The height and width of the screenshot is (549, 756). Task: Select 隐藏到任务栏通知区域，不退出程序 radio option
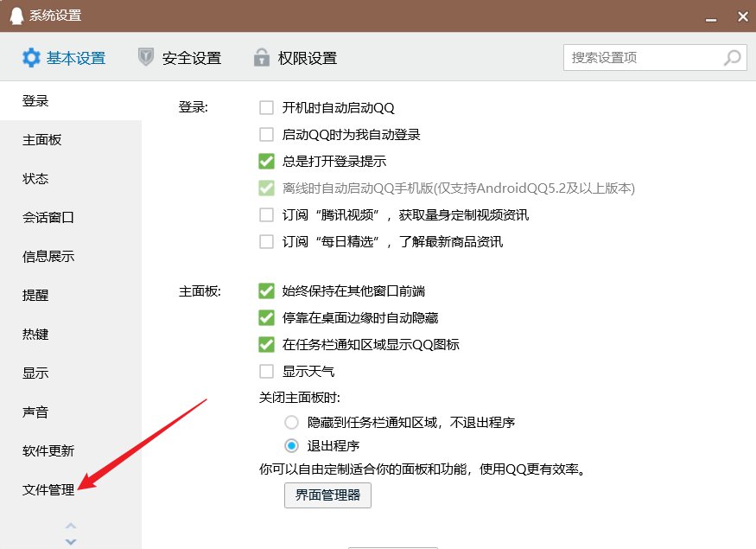(291, 421)
